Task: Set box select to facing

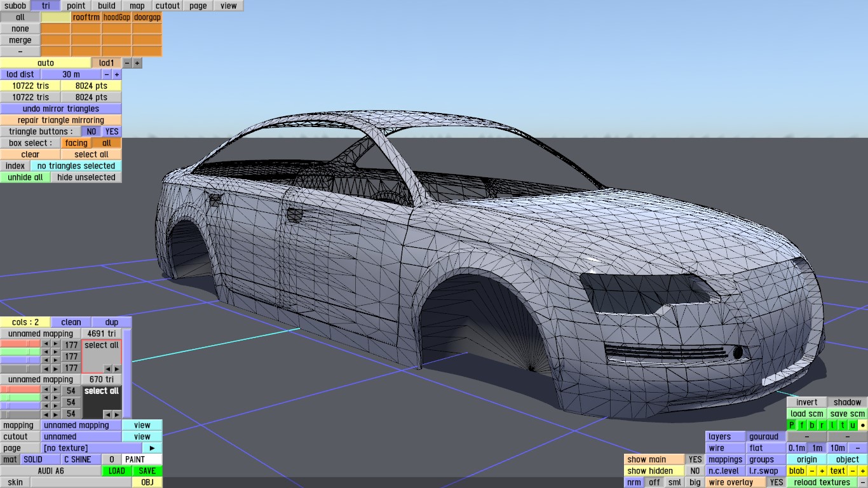Action: pyautogui.click(x=76, y=143)
